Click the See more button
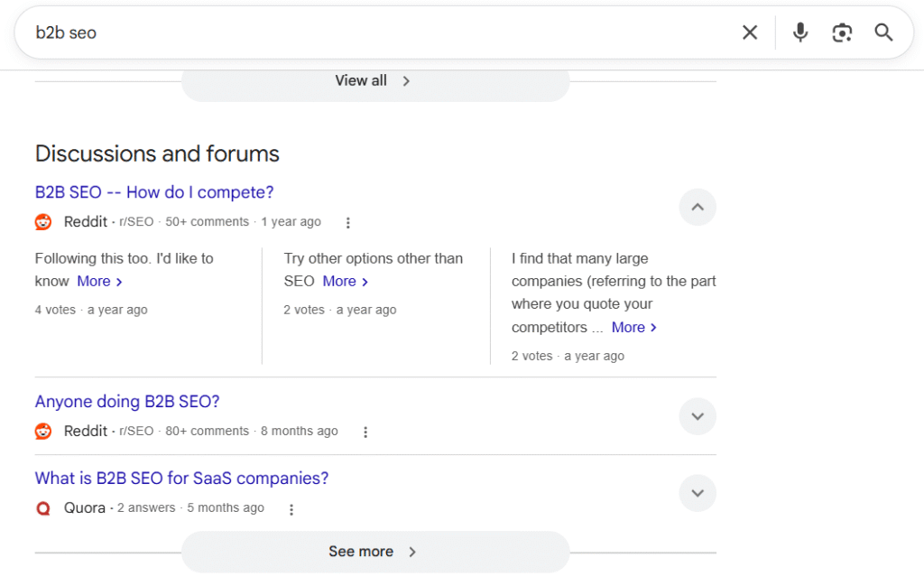Image resolution: width=924 pixels, height=586 pixels. tap(375, 552)
